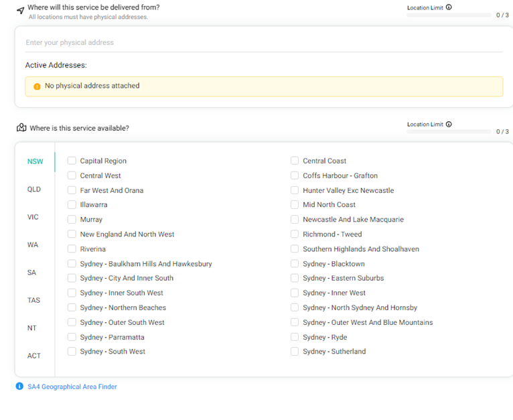Check Newcastle And Lake Macquarie box
The width and height of the screenshot is (513, 420).
coord(295,219)
